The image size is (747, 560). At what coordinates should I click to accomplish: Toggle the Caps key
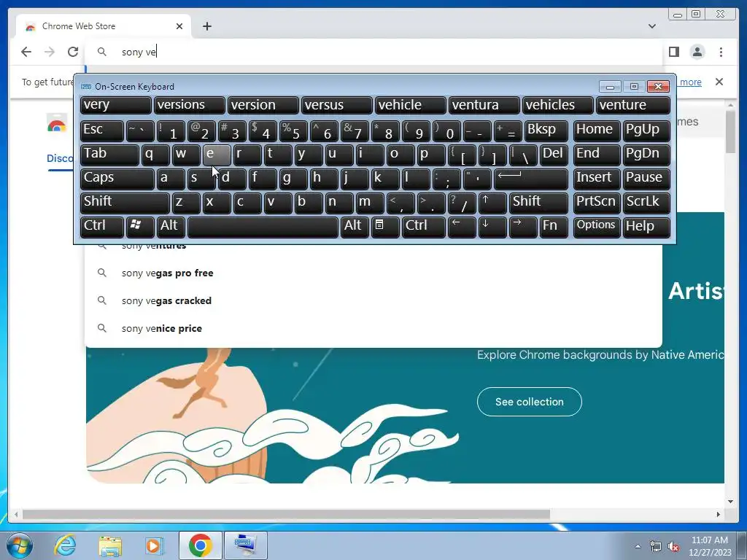117,179
